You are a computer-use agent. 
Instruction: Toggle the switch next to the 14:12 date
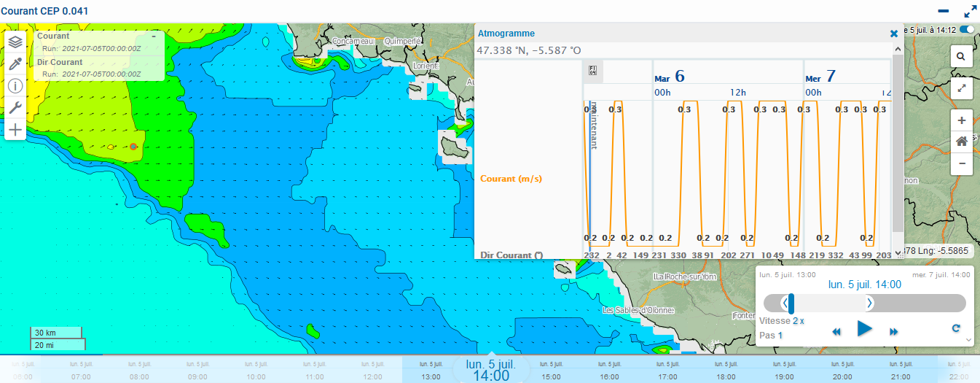coord(968,30)
